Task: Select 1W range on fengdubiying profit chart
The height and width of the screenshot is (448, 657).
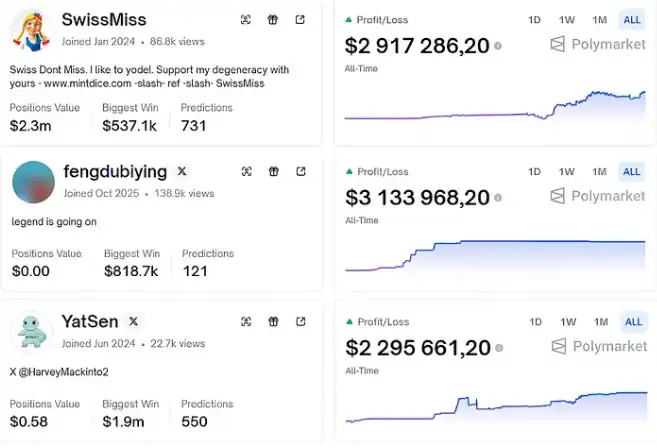Action: (x=567, y=172)
